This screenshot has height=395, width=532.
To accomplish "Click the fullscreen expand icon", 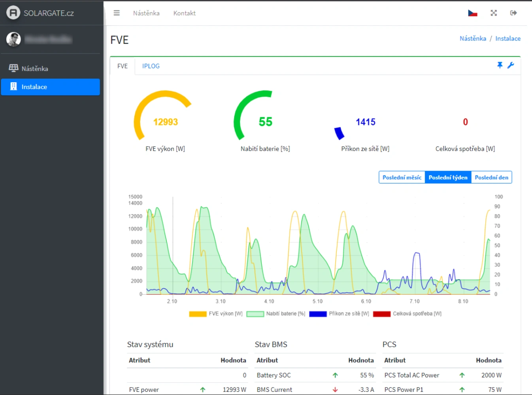I will [494, 13].
